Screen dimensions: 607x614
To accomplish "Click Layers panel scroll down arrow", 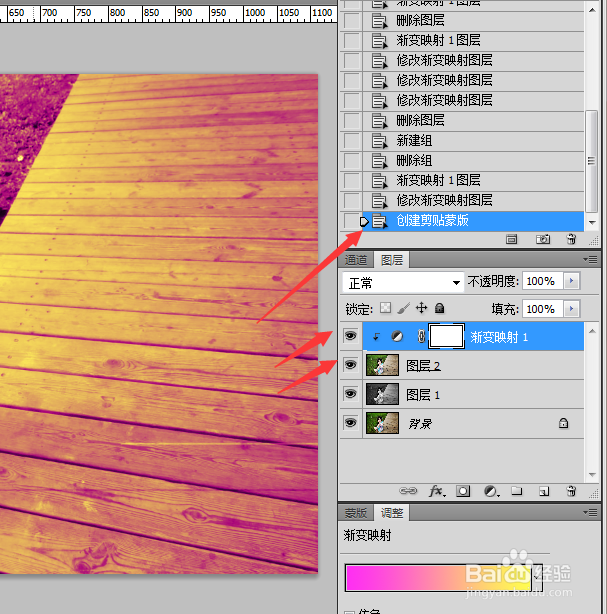I will point(592,475).
